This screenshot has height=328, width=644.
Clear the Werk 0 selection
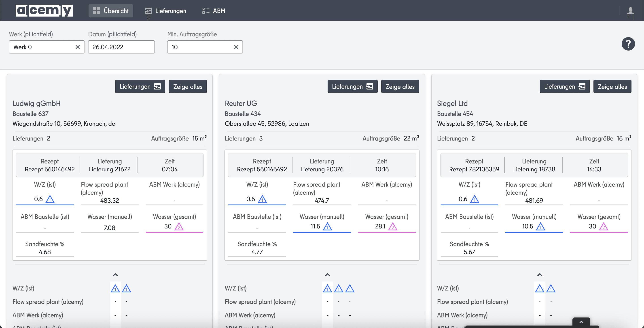(x=78, y=47)
